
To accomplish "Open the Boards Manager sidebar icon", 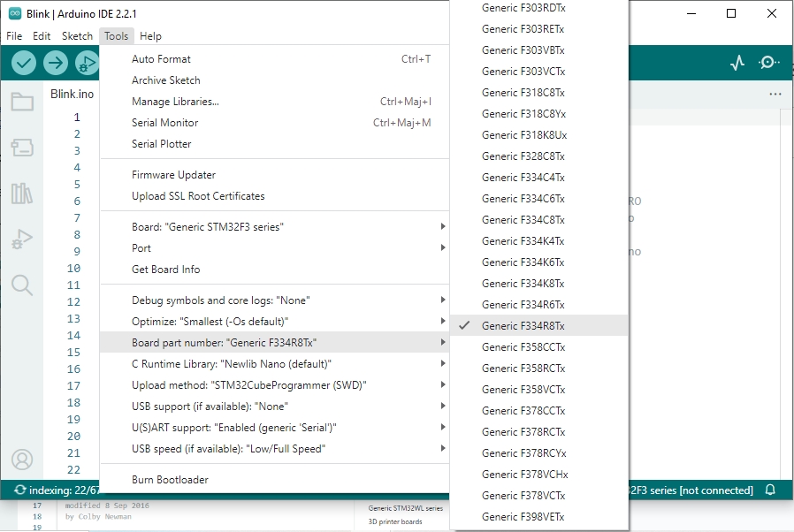I will tap(22, 148).
